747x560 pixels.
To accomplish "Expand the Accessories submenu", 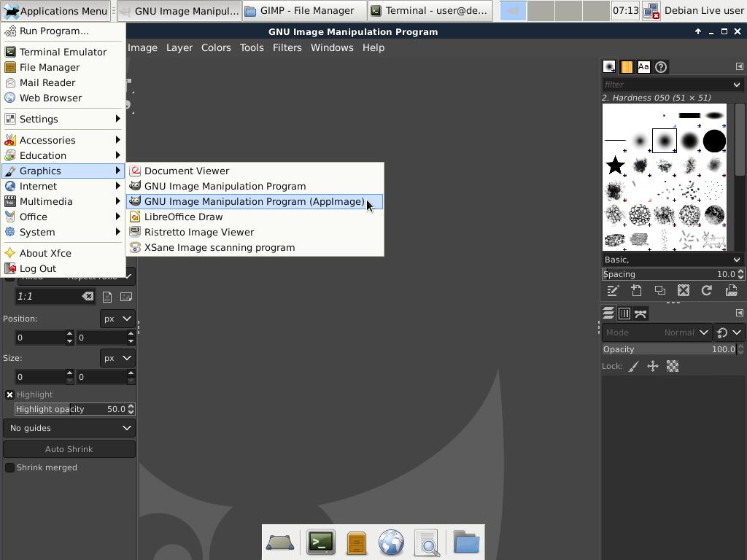I will point(63,140).
